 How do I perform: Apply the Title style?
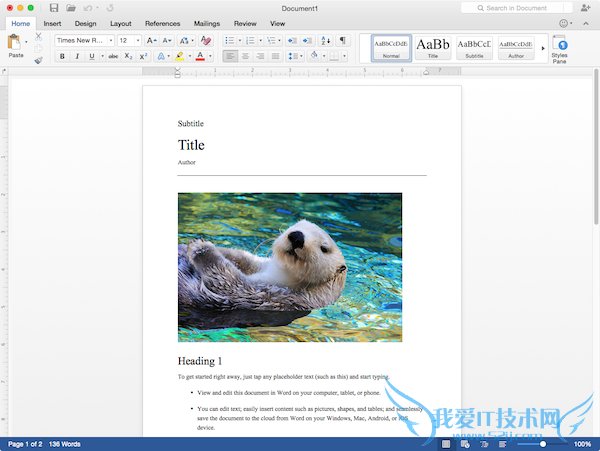pyautogui.click(x=433, y=48)
